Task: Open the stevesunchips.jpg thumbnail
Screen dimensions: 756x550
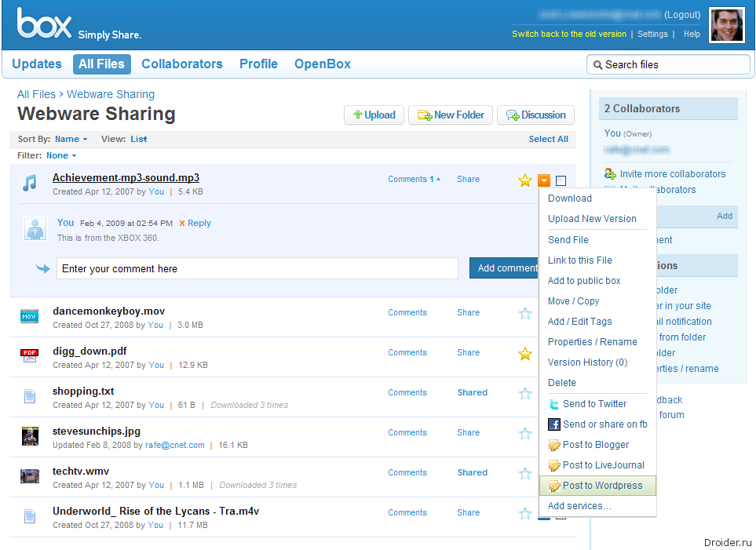Action: point(30,436)
